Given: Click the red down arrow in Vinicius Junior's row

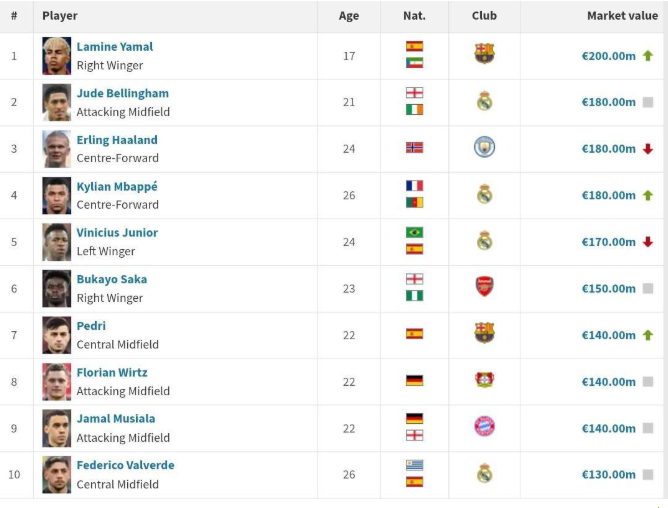Looking at the screenshot, I should tap(648, 242).
